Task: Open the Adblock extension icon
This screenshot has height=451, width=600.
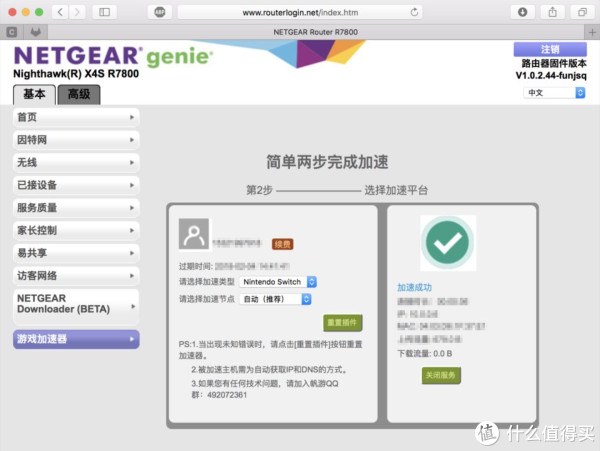Action: [160, 12]
